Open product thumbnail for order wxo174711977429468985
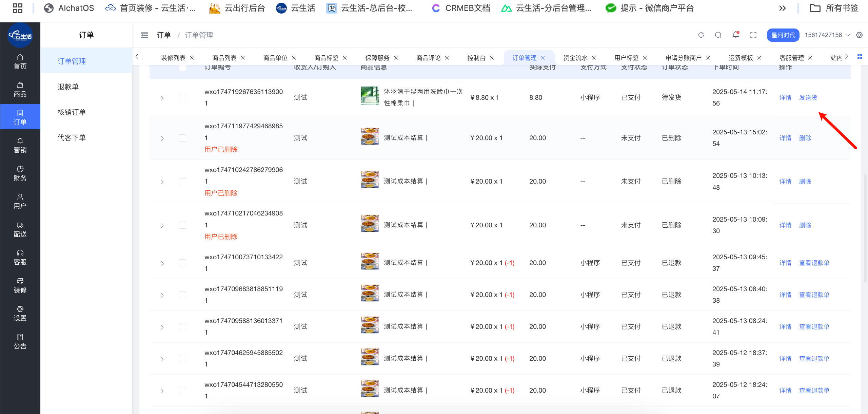868x414 pixels. click(370, 136)
